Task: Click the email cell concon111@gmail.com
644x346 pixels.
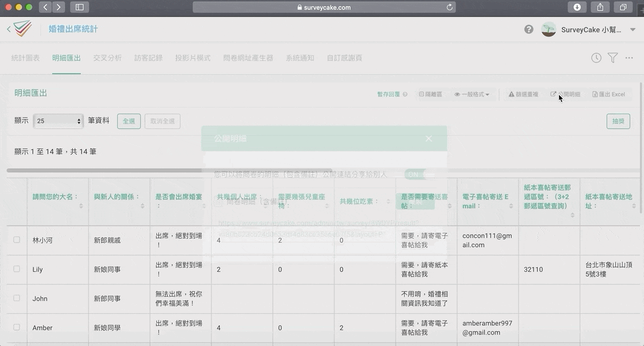Action: (487, 241)
